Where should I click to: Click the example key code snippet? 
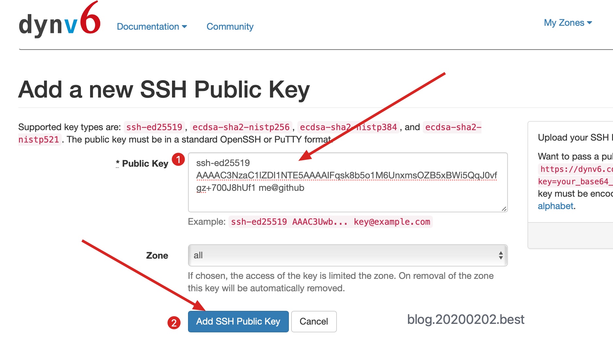click(x=330, y=222)
